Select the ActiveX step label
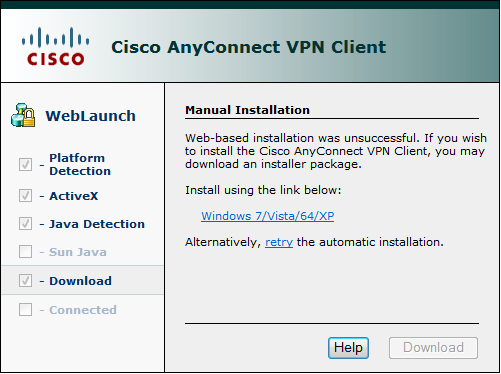Image resolution: width=501 pixels, height=374 pixels. point(74,196)
